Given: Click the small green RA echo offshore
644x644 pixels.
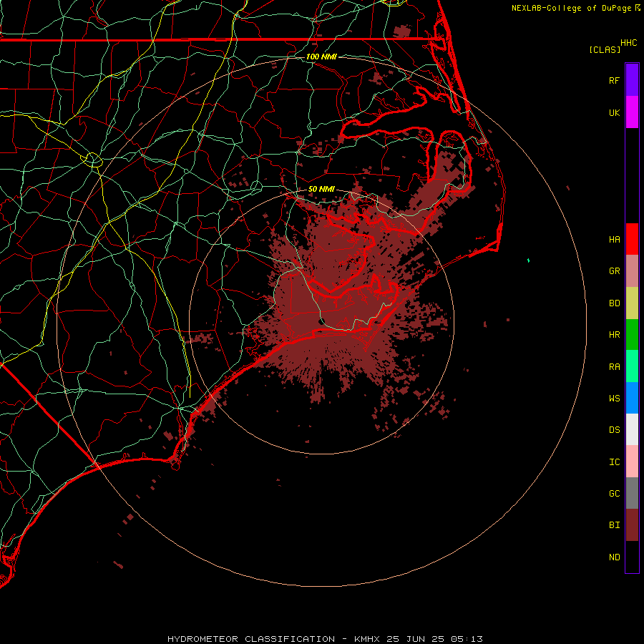Looking at the screenshot, I should 528,260.
